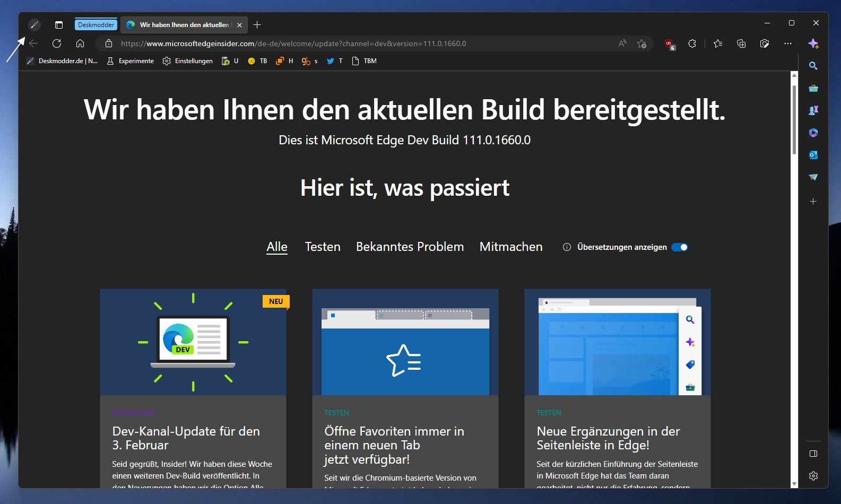The image size is (841, 504).
Task: Click the info icon beside Übersetzungen anzeigen
Action: tap(567, 247)
